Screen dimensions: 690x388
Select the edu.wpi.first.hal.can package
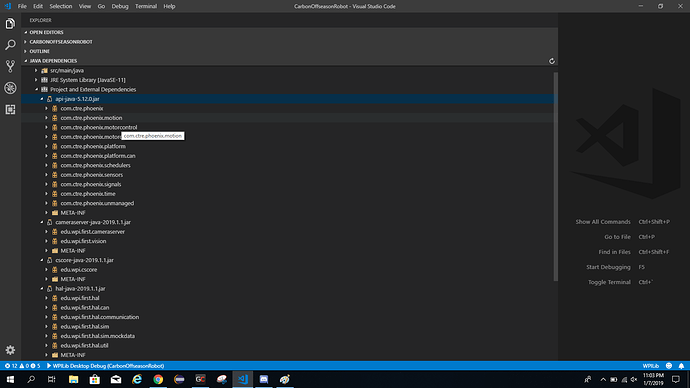coord(85,307)
